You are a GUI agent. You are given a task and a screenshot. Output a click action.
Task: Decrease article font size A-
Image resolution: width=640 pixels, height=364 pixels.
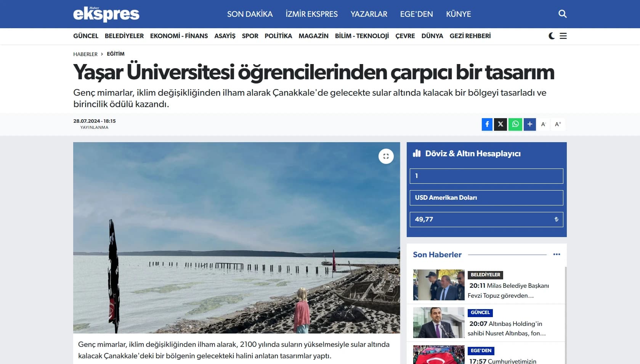(x=544, y=124)
